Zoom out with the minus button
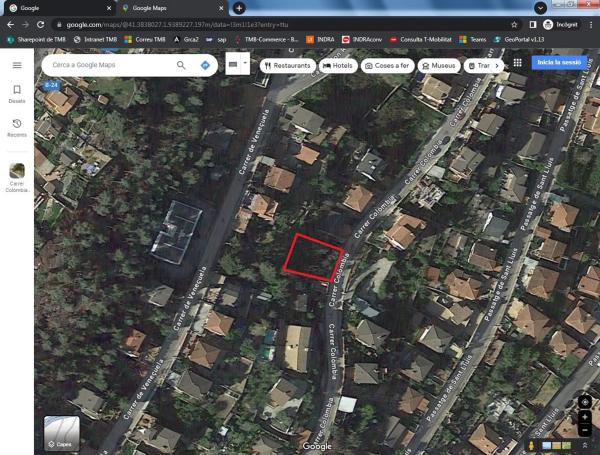 click(585, 429)
